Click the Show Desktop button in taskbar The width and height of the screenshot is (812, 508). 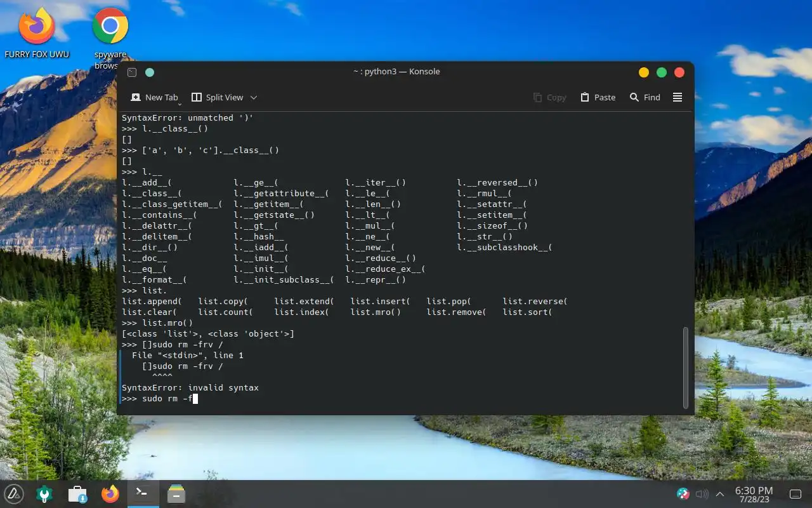click(x=795, y=494)
